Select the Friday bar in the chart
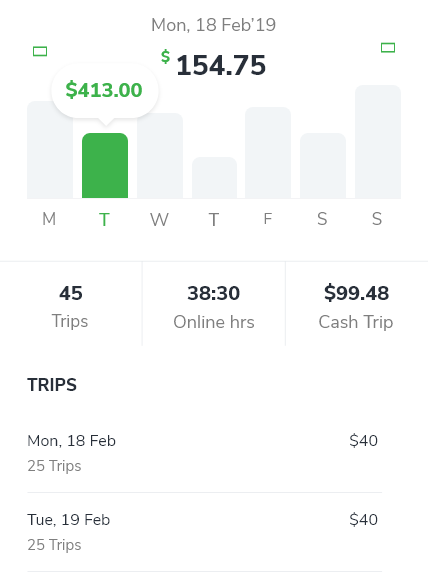Image resolution: width=428 pixels, height=576 pixels. click(268, 153)
